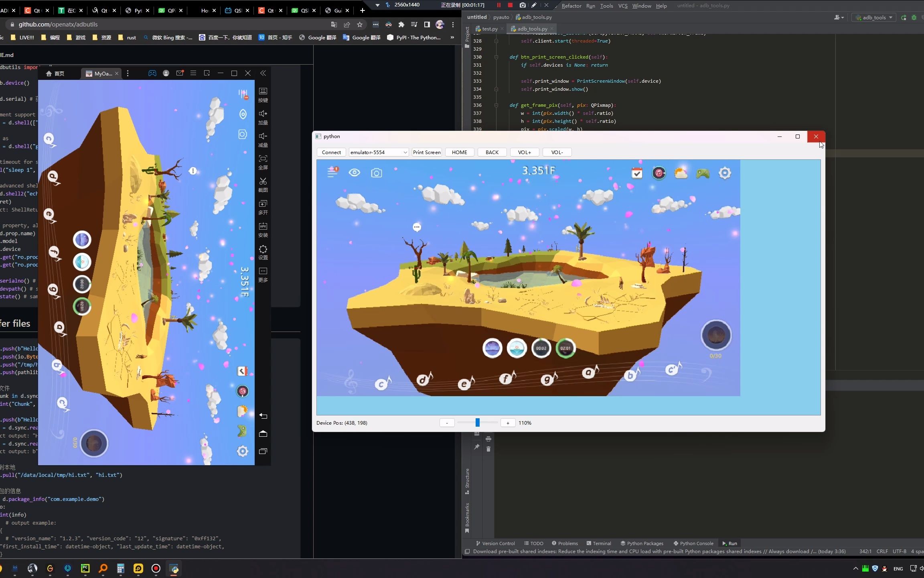Collapse the fold marker on code line 330
This screenshot has width=924, height=578.
coord(496,57)
